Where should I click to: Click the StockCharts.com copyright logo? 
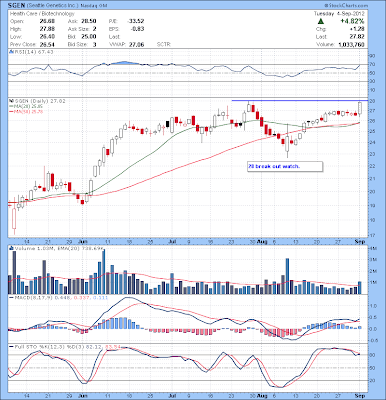(x=347, y=6)
